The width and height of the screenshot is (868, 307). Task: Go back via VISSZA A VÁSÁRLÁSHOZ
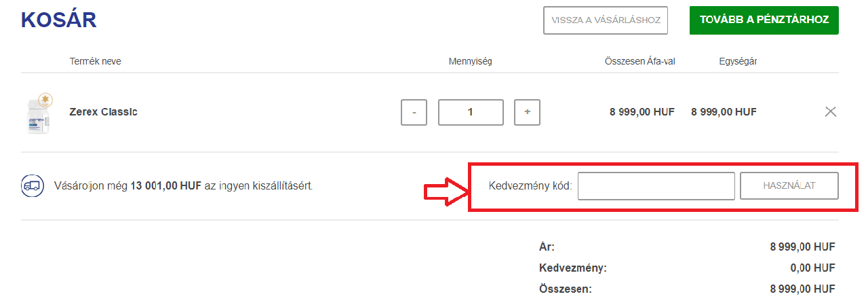[x=606, y=20]
